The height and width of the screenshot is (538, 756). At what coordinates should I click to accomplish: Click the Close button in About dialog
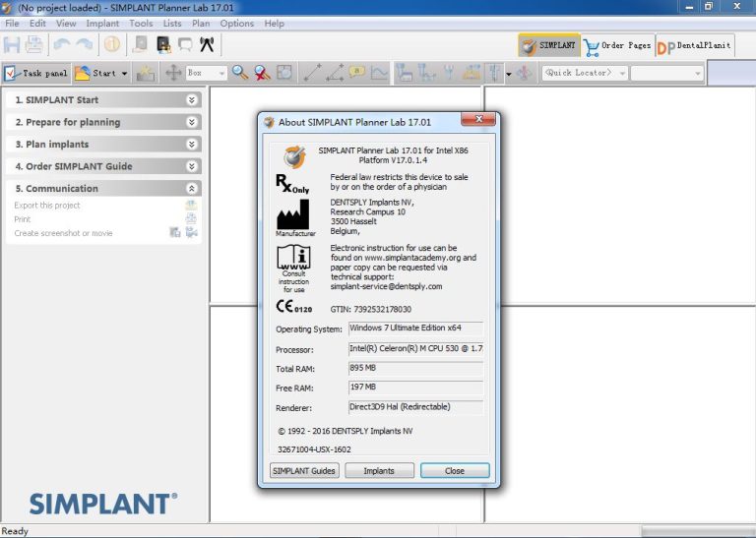(454, 470)
